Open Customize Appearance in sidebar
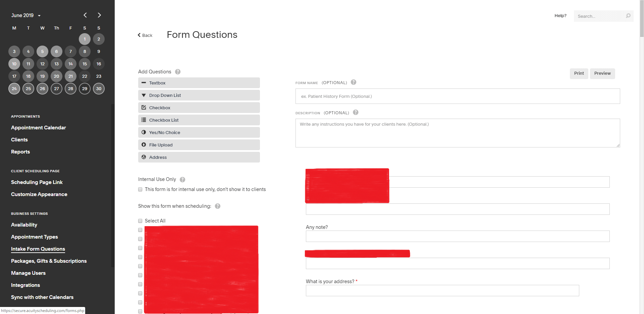 (x=39, y=194)
